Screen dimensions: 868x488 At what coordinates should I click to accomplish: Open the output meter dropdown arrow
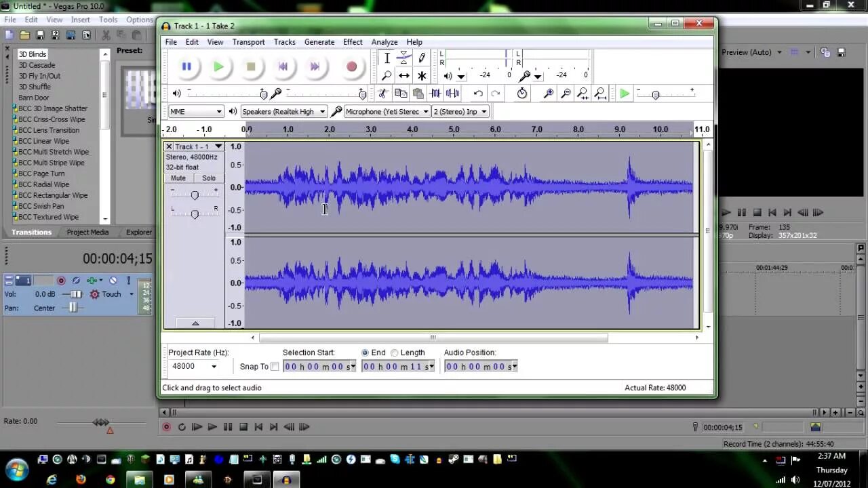[461, 76]
